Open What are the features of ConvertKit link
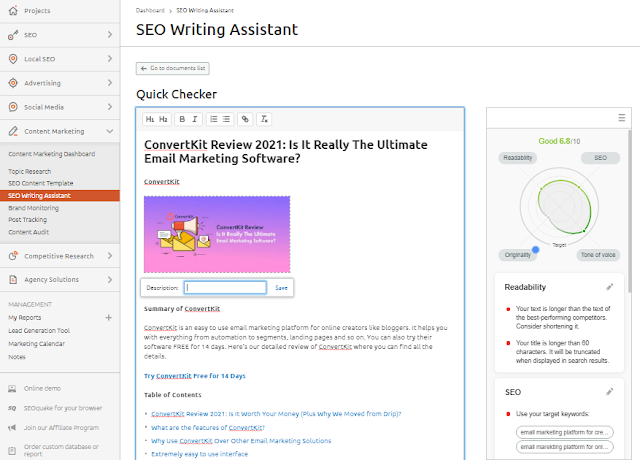 coord(208,428)
